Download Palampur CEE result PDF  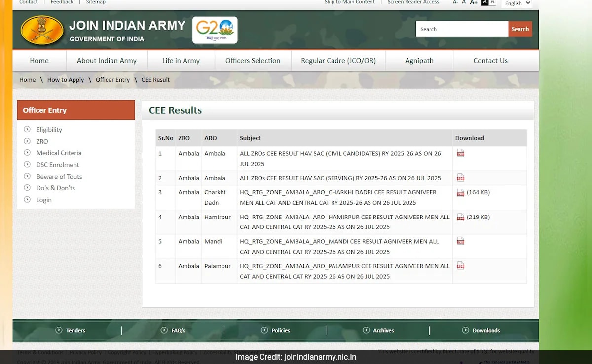click(x=460, y=266)
